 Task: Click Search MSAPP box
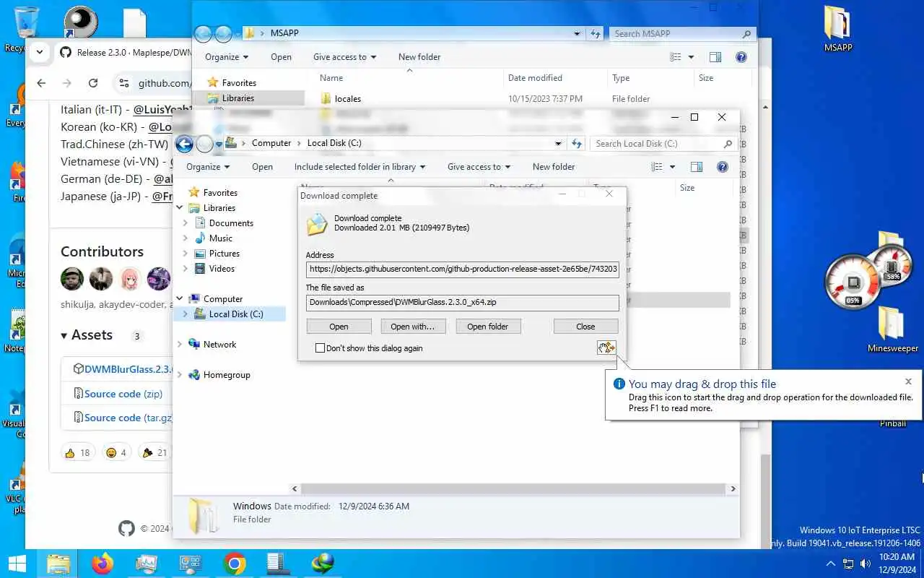pyautogui.click(x=681, y=34)
